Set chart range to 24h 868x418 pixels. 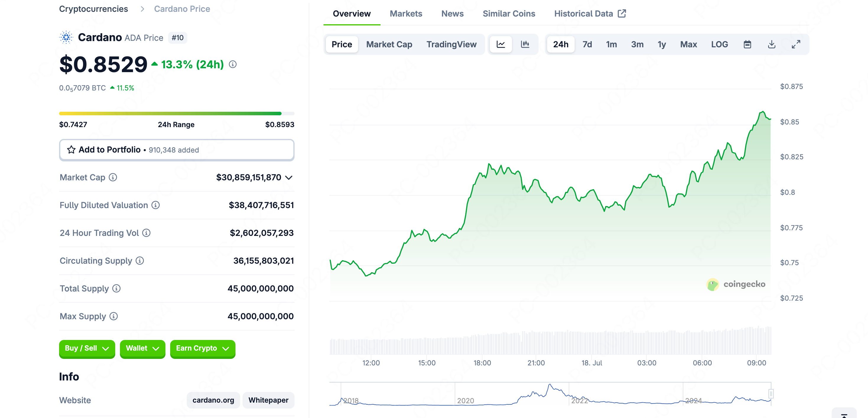pyautogui.click(x=561, y=45)
